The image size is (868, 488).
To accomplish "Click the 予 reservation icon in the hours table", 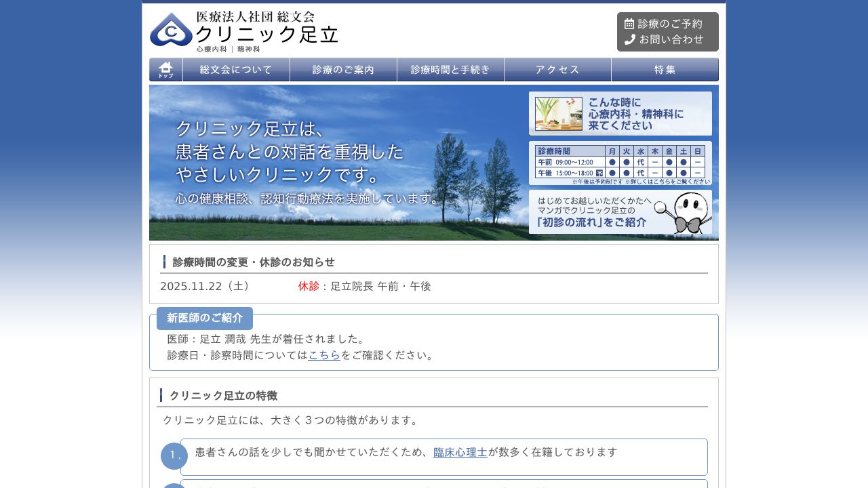I will [601, 172].
